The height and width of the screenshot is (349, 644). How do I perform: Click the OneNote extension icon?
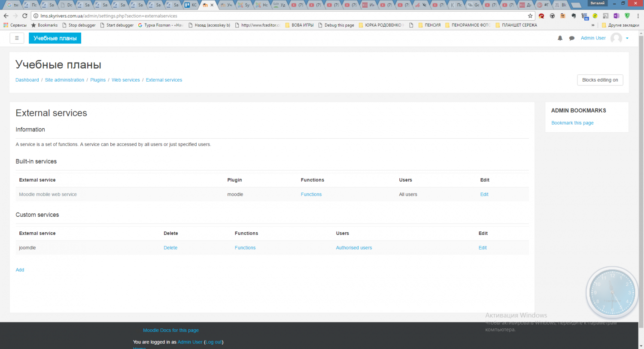pos(616,16)
